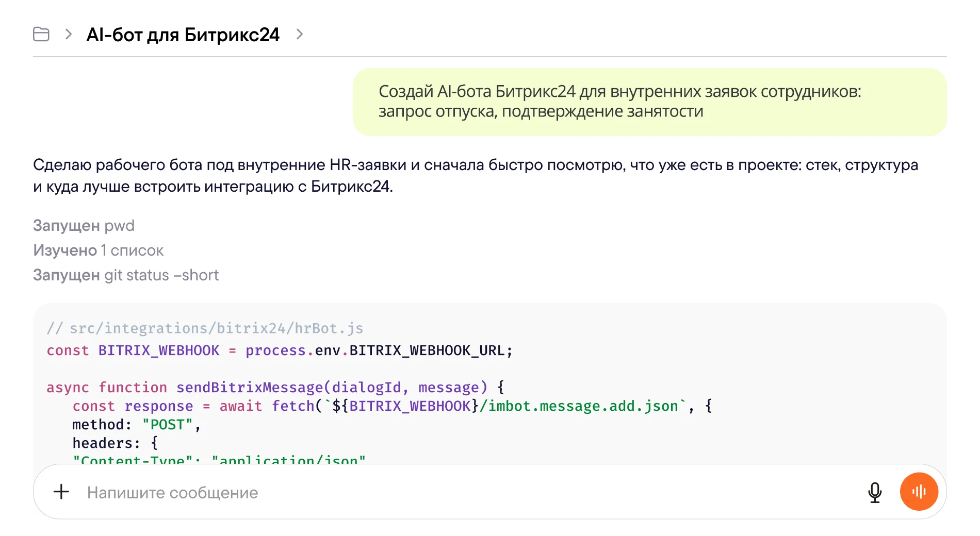Click the "headers: {" code line
Image resolution: width=980 pixels, height=536 pixels.
[115, 443]
